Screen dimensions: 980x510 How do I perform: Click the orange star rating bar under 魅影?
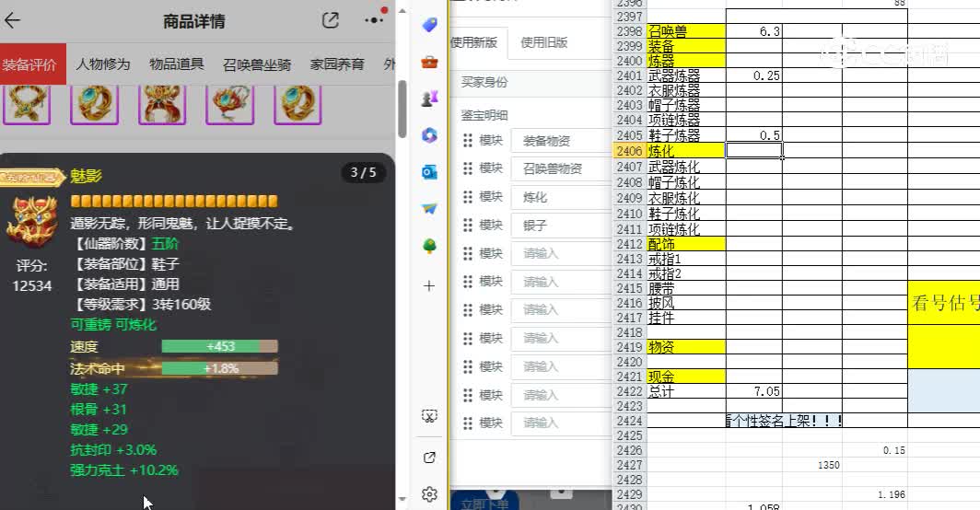[174, 202]
